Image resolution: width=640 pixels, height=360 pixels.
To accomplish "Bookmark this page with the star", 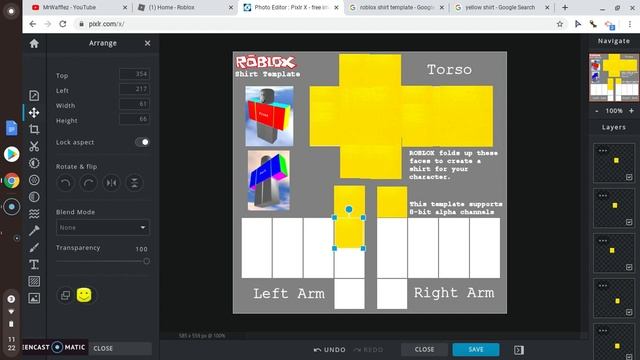I will (x=560, y=24).
